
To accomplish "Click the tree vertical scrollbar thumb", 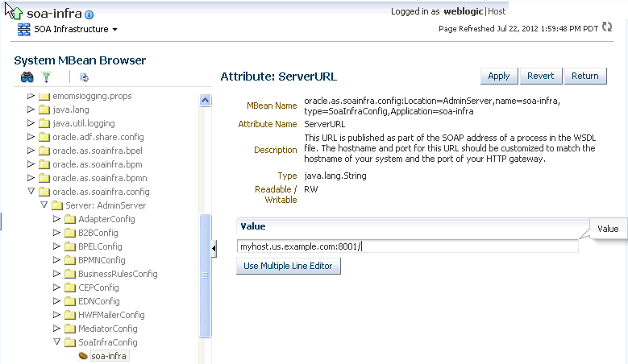I will [x=205, y=276].
